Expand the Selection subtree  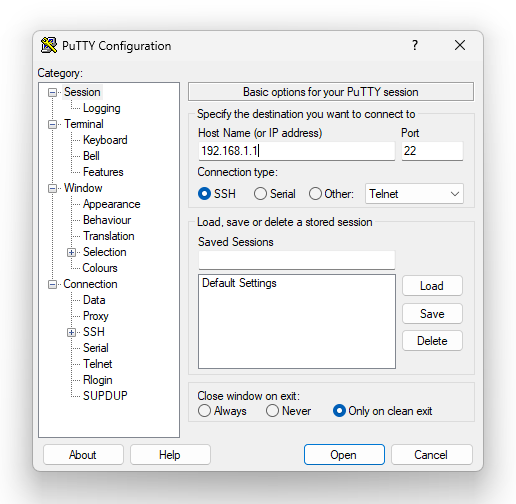(71, 252)
